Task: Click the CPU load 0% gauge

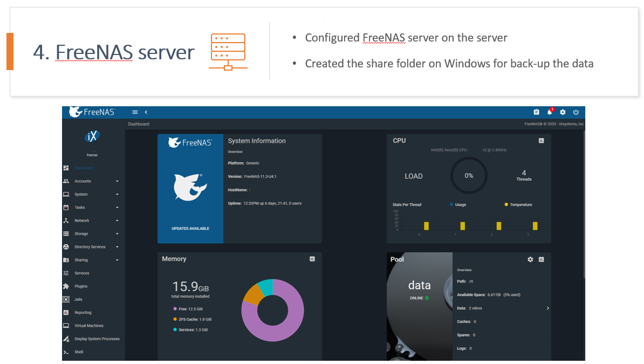Action: 469,175
